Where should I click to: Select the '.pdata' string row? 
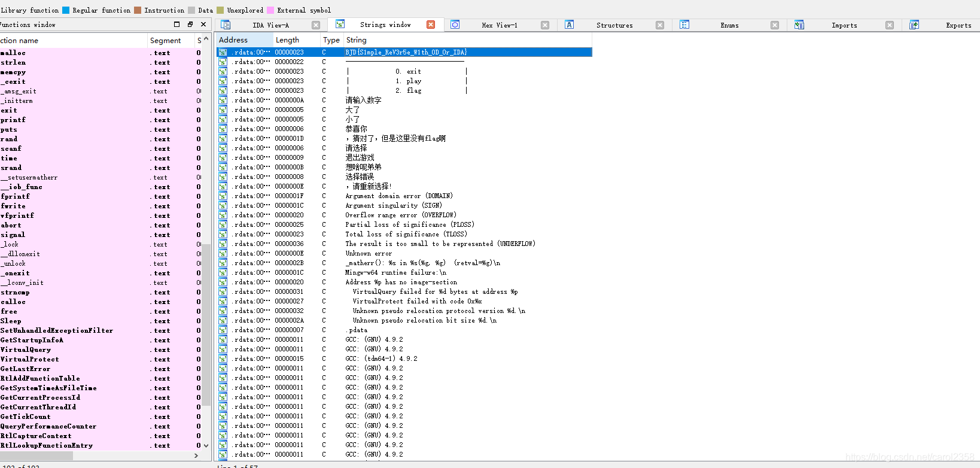click(x=404, y=330)
